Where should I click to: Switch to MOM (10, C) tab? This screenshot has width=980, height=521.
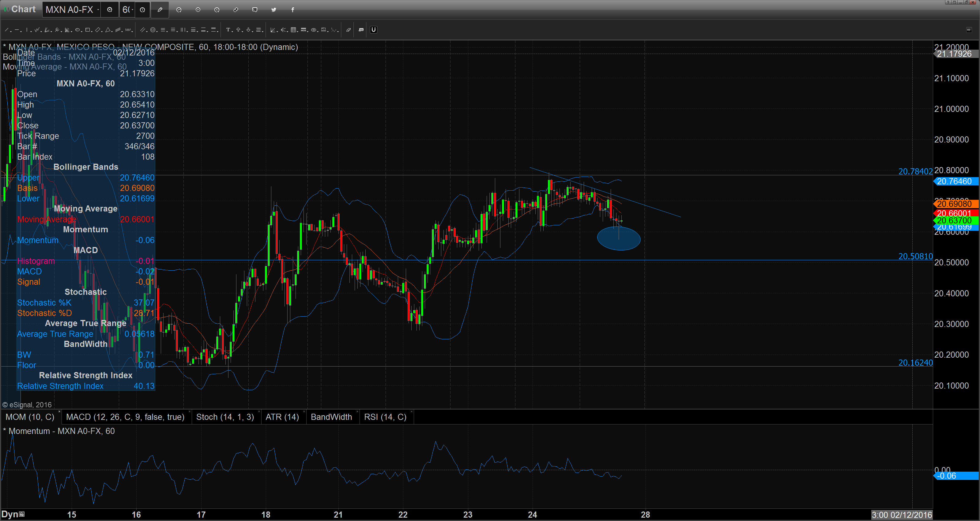pyautogui.click(x=30, y=417)
